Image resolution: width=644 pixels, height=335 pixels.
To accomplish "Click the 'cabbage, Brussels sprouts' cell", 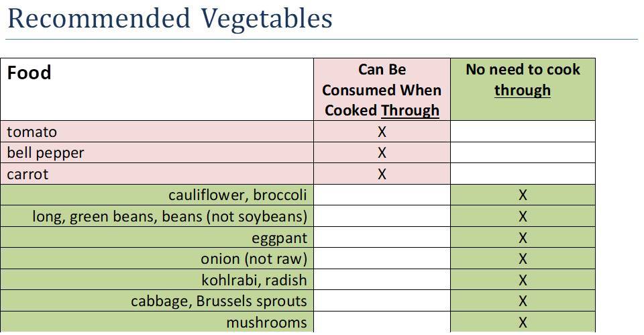I will 219,301.
